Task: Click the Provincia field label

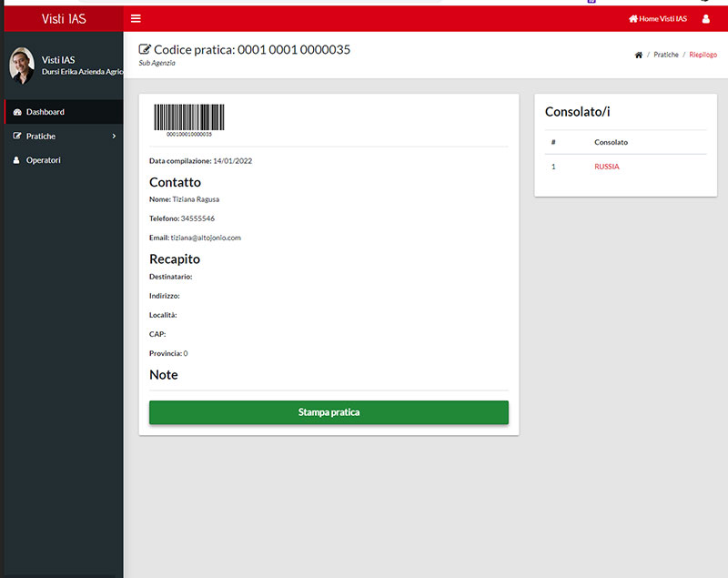Action: tap(166, 353)
